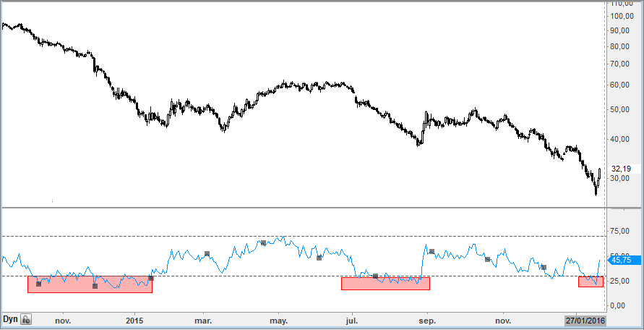The image size is (644, 330).
Task: Select the gray marker on the indicator peak near may.
Action: [x=264, y=242]
